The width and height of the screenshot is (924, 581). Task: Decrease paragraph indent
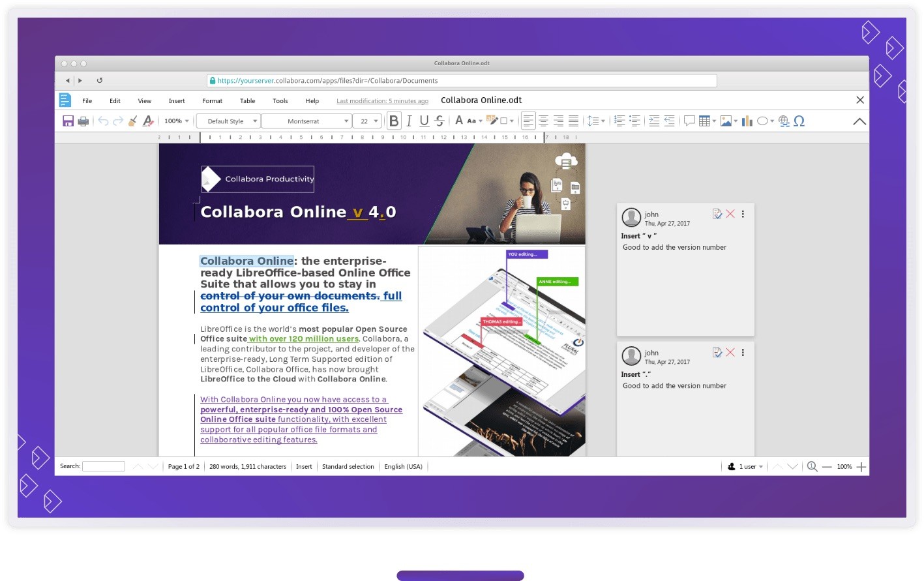coord(669,121)
